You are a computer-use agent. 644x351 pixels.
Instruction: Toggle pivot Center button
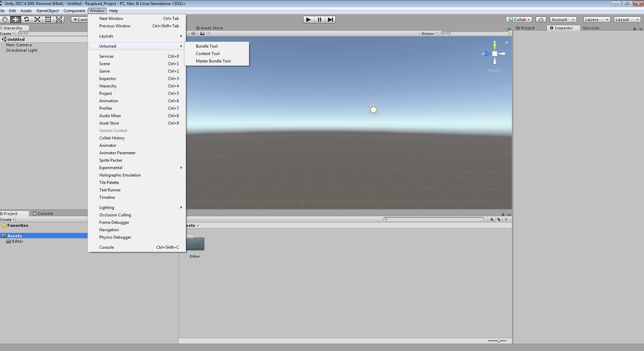[x=80, y=20]
